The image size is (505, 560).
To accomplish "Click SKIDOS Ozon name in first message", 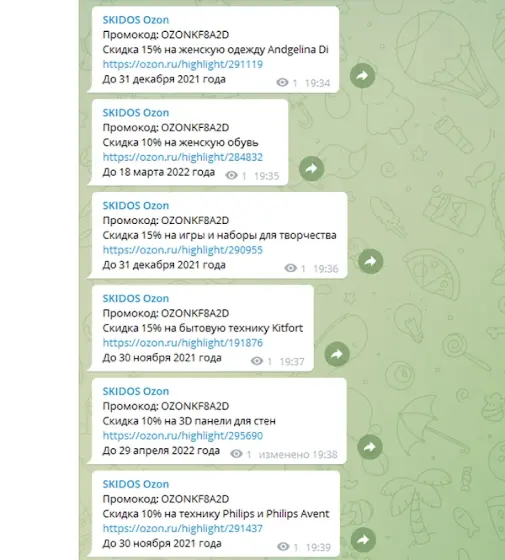I will (x=136, y=20).
